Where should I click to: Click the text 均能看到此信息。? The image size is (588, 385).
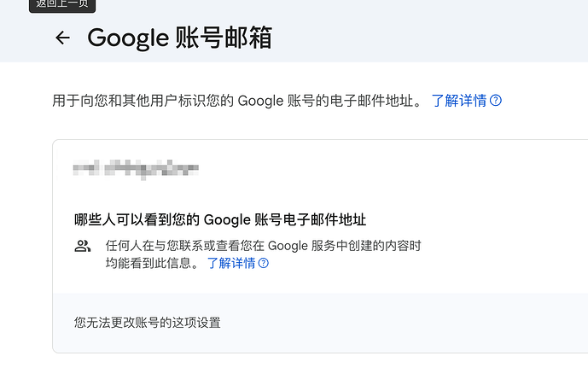click(x=153, y=263)
